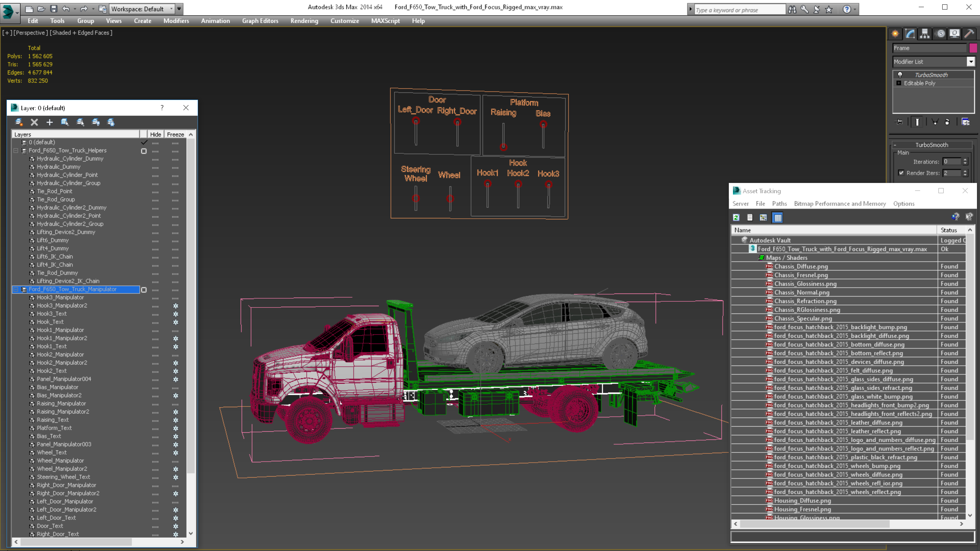The width and height of the screenshot is (980, 551).
Task: Toggle hide for Hydraulic_Dummy
Action: 155,167
